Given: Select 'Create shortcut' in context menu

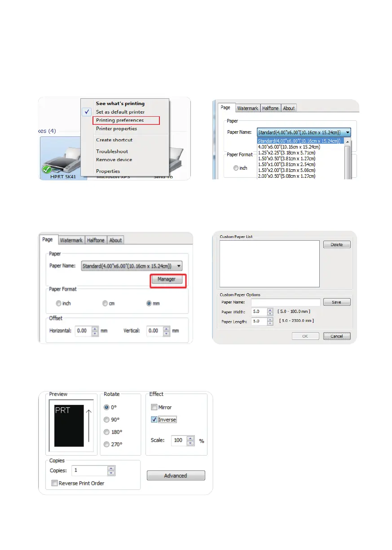Looking at the screenshot, I should (x=114, y=140).
